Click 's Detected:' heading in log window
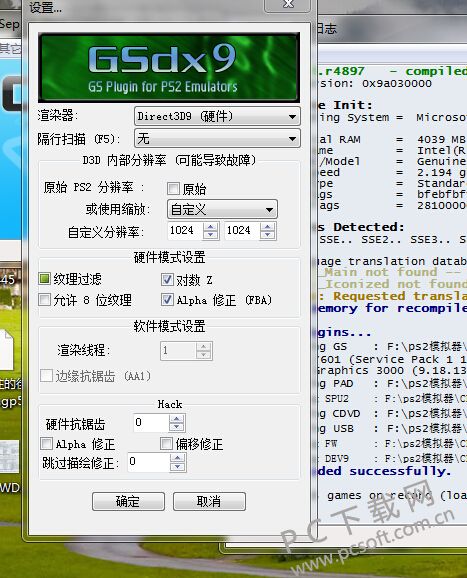This screenshot has height=578, width=467. (x=361, y=227)
